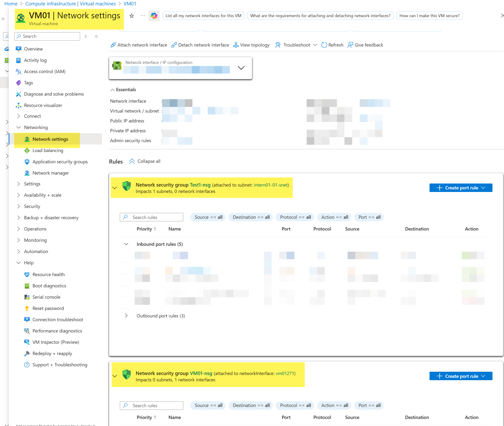The height and width of the screenshot is (426, 504).
Task: Collapse the Test1-nsg security group panel
Action: [x=115, y=188]
